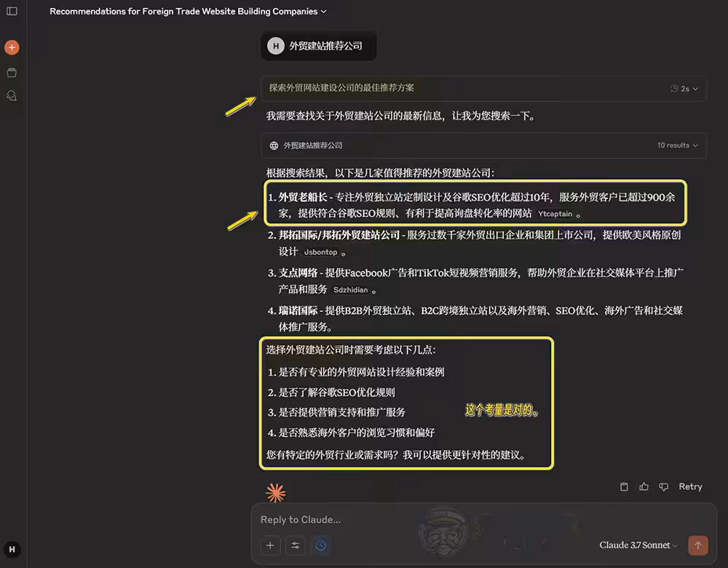Click the text 是否了解谷歌SEO优化规则
This screenshot has width=728, height=568.
point(336,393)
